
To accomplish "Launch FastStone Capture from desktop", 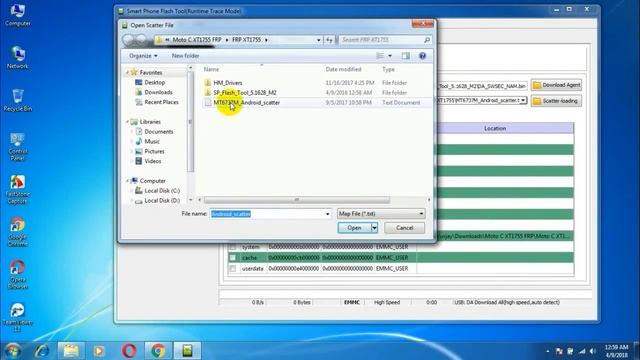I will point(18,190).
